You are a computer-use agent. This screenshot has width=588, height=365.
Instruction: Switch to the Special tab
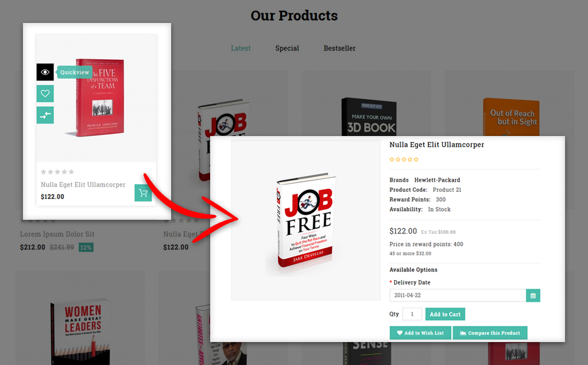[x=287, y=48]
